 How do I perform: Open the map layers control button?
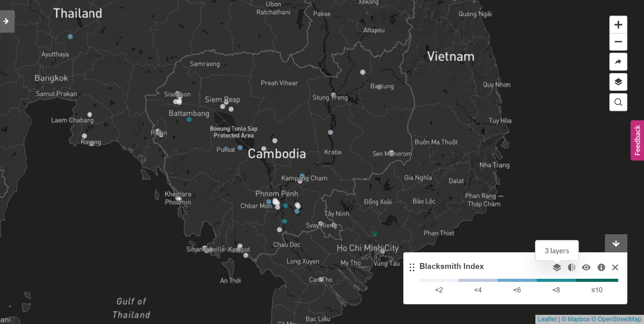(x=618, y=82)
